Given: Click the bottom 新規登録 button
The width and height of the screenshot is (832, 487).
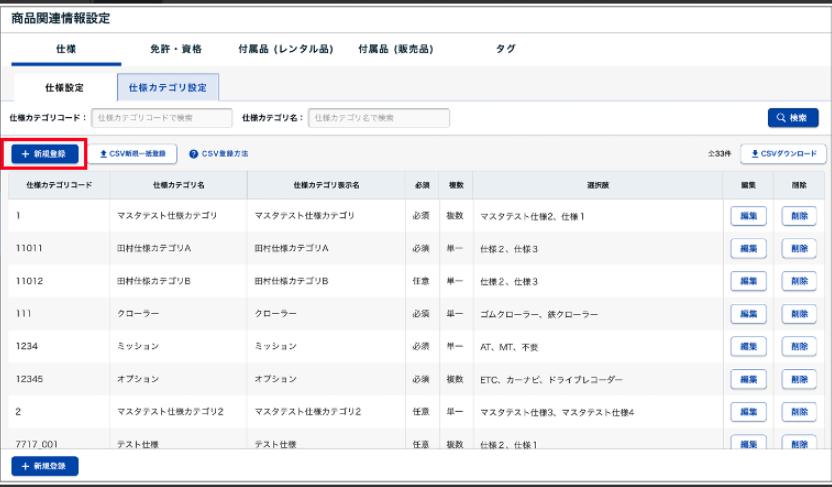Looking at the screenshot, I should 44,466.
